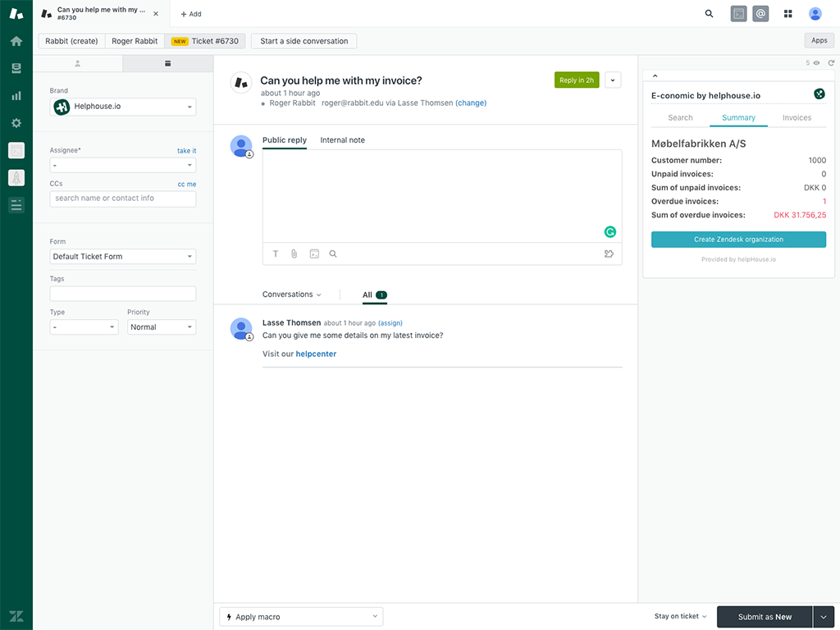Screen dimensions: 840x630
Task: Click Create Zendesk organization button
Action: tap(738, 240)
